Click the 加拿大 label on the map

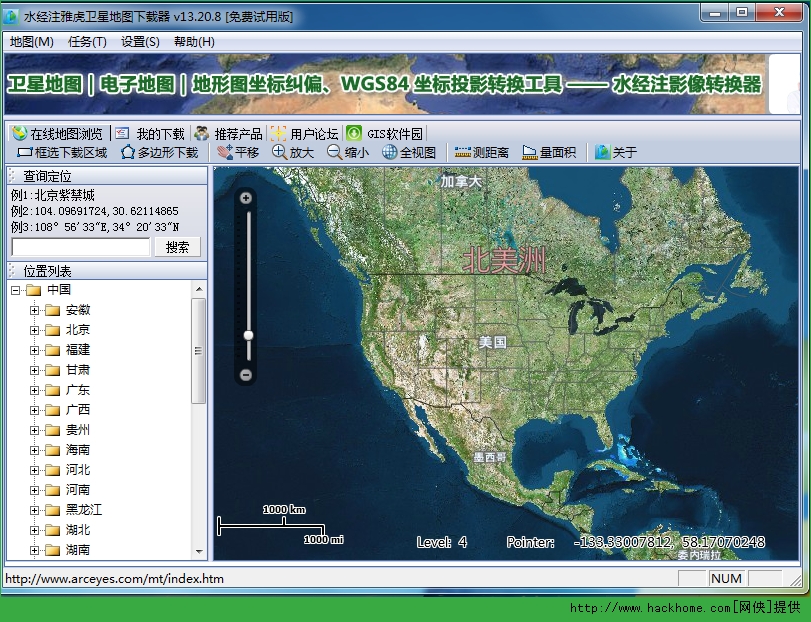(x=461, y=181)
